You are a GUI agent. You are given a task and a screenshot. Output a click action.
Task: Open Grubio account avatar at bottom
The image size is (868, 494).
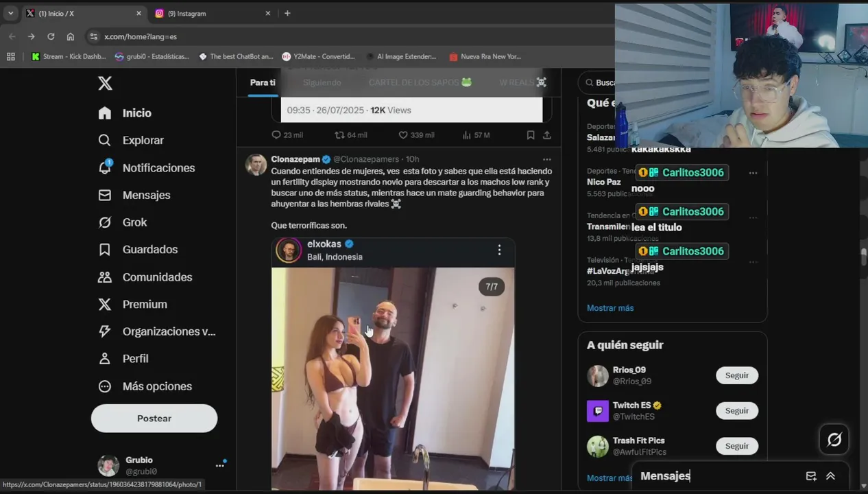(108, 465)
